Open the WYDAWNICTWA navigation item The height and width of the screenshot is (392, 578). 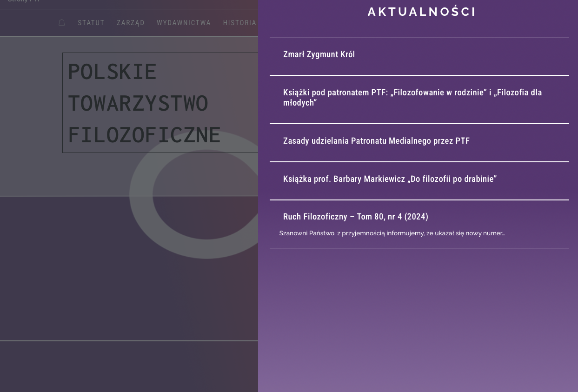pyautogui.click(x=184, y=23)
